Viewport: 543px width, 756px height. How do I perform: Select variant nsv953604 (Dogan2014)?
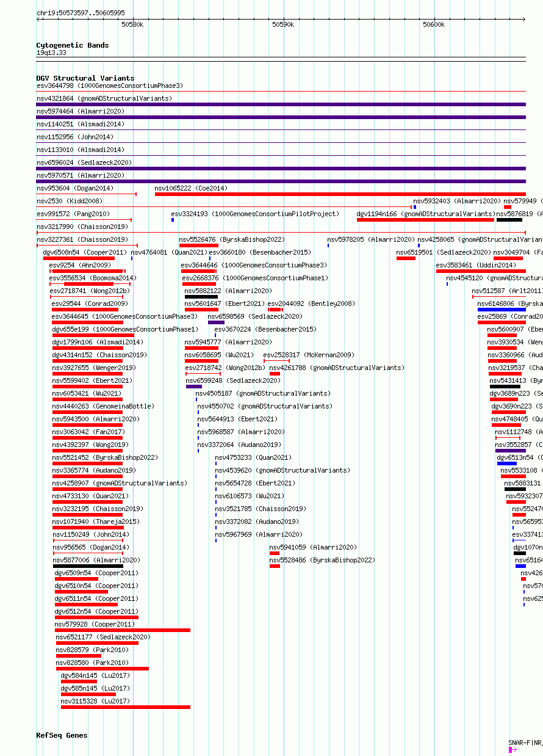coord(75,188)
